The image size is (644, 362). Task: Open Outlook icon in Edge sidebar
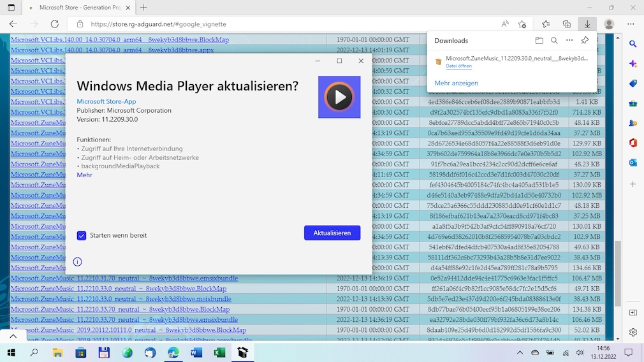pyautogui.click(x=633, y=163)
